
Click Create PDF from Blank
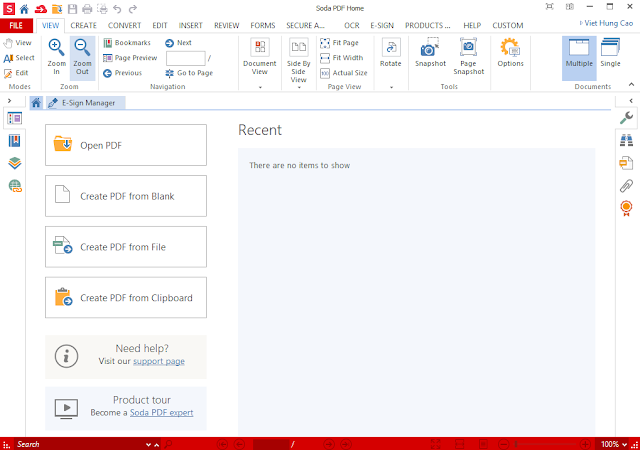(x=126, y=196)
